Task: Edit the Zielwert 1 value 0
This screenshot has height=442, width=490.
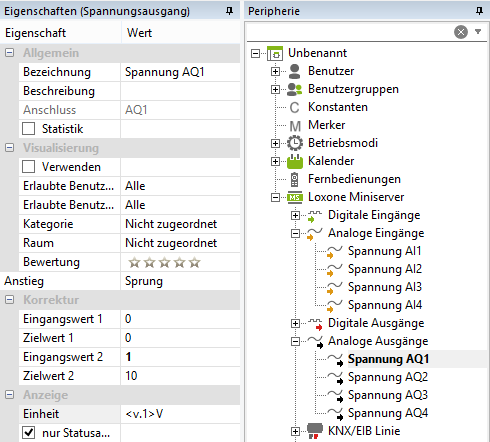Action: tap(180, 338)
